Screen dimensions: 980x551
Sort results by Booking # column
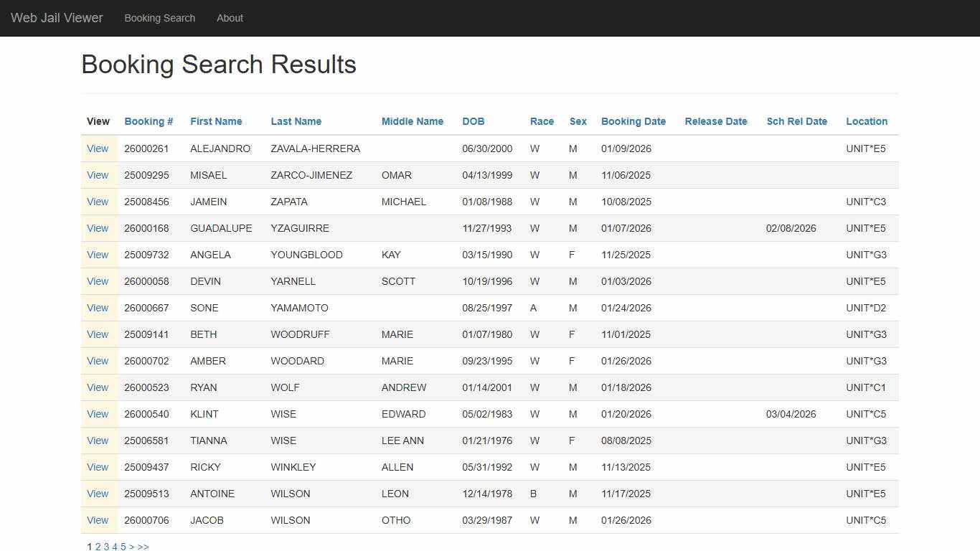pyautogui.click(x=148, y=121)
